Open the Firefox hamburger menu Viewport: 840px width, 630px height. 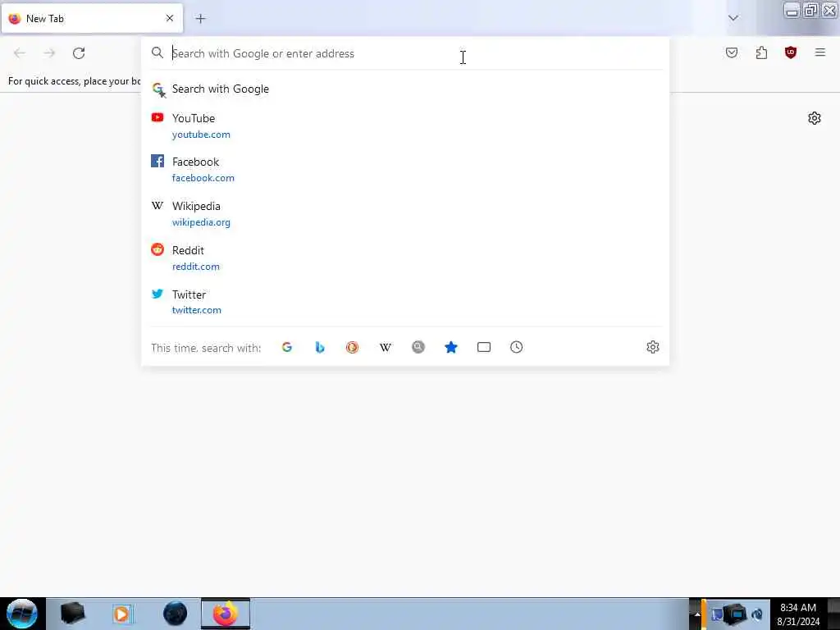click(x=819, y=52)
